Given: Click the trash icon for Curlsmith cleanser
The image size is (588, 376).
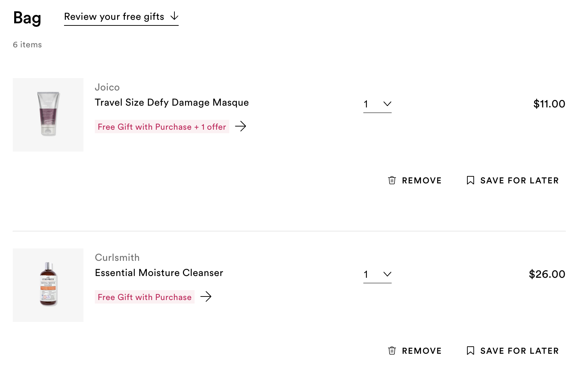Looking at the screenshot, I should [x=392, y=351].
